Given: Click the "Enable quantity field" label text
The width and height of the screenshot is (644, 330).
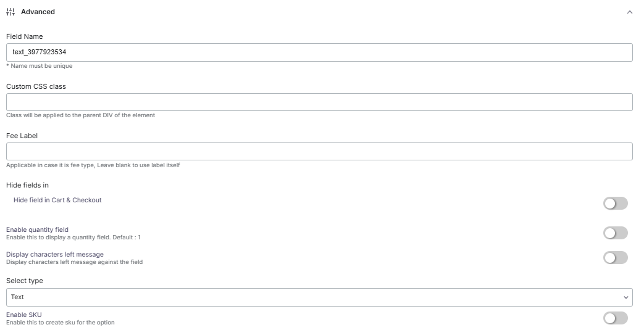Looking at the screenshot, I should pos(37,229).
